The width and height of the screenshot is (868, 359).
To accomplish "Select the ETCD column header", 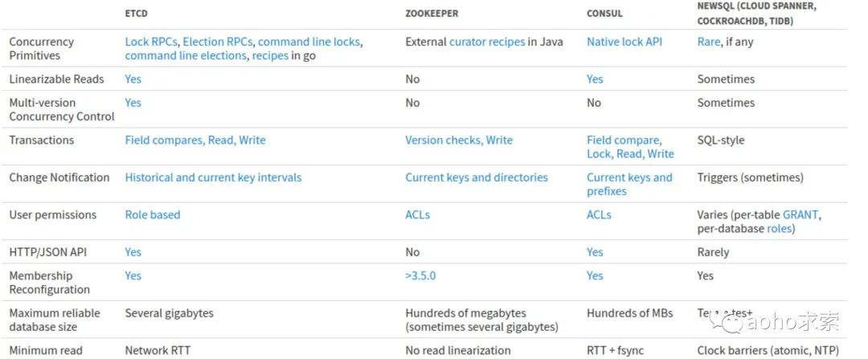I will [x=136, y=14].
